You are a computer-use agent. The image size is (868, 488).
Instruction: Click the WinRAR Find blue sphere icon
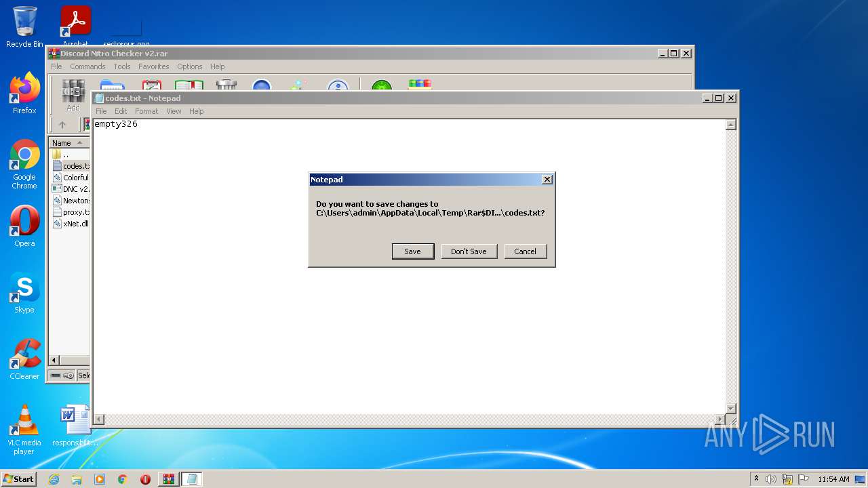pyautogui.click(x=262, y=85)
